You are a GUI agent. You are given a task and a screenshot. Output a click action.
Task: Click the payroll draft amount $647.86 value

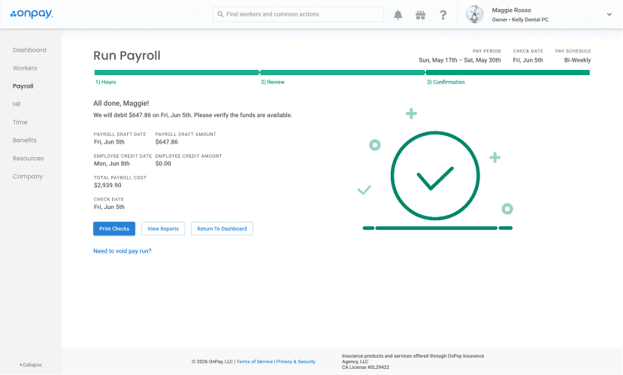166,142
